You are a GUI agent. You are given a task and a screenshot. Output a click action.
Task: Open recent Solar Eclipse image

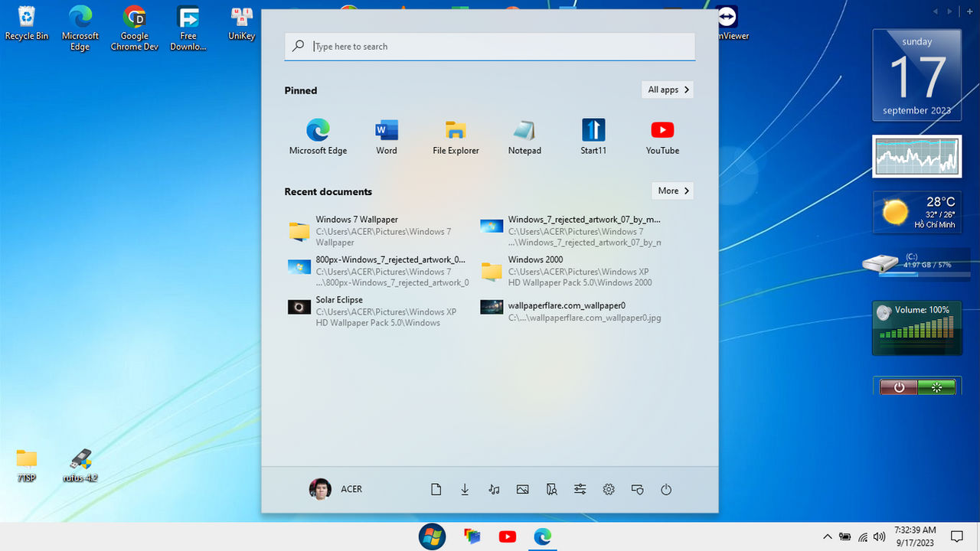point(378,311)
